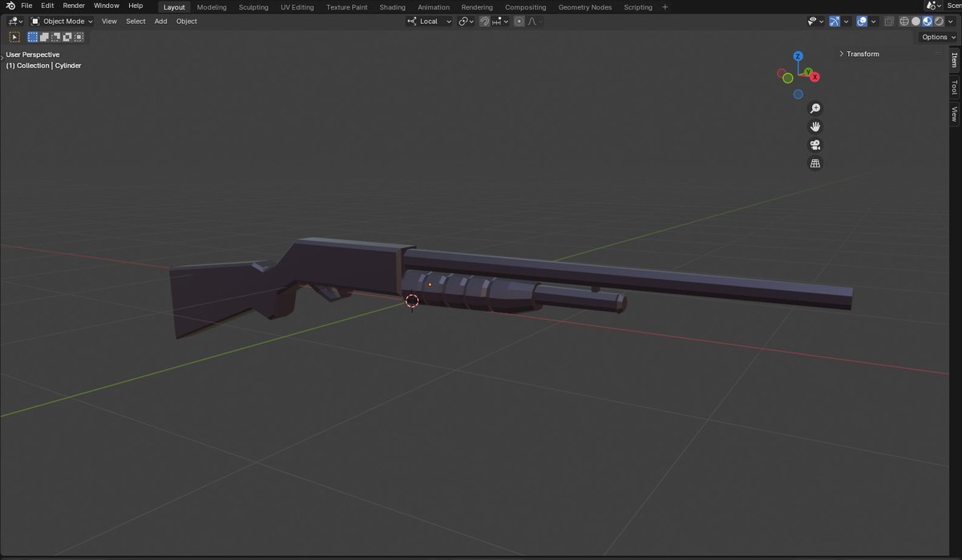The image size is (962, 560).
Task: Click the pan view hand icon
Action: 815,127
